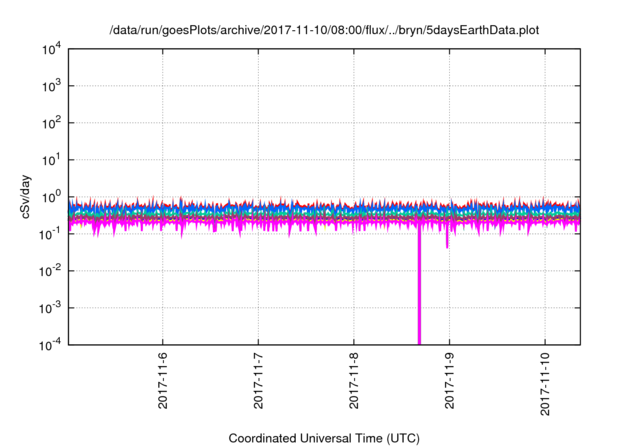Click the 10^2 y-axis tick label
This screenshot has height=448, width=640.
coord(54,123)
